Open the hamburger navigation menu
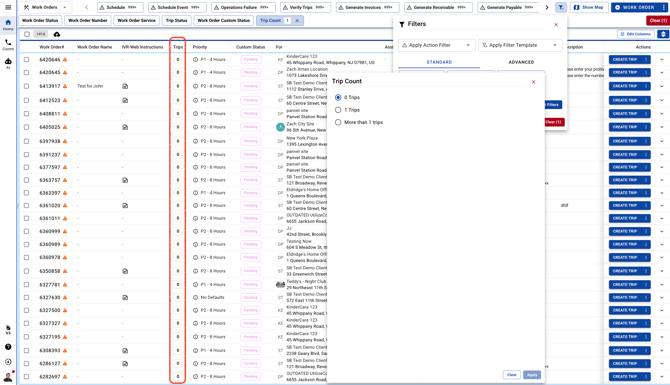Screen dimensions: 670x385 (x=8, y=7)
